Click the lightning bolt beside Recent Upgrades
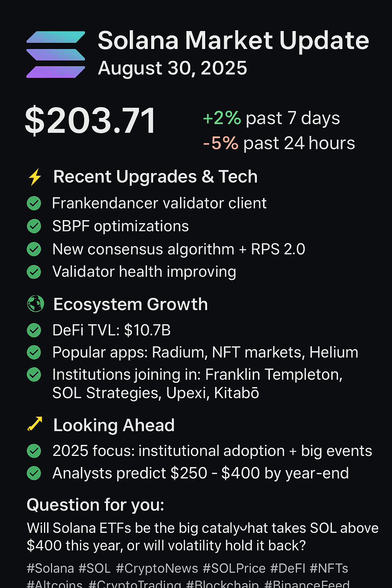The height and width of the screenshot is (588, 392). 35,177
